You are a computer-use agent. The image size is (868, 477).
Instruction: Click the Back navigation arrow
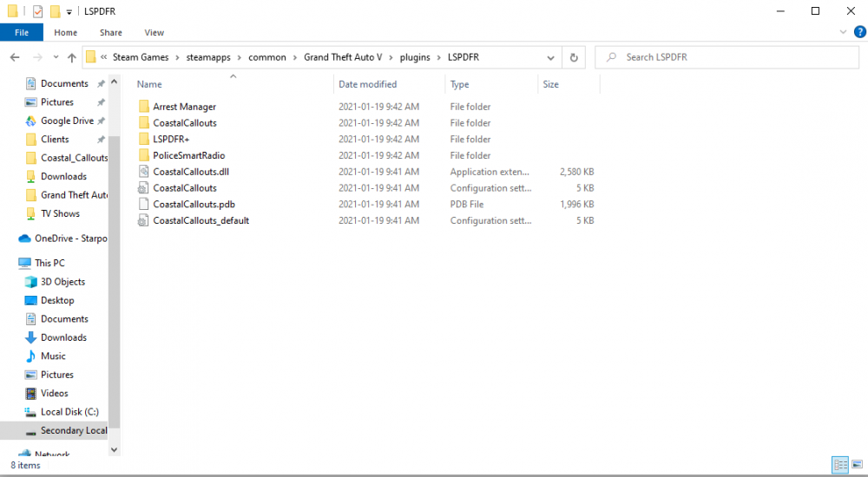(x=15, y=57)
